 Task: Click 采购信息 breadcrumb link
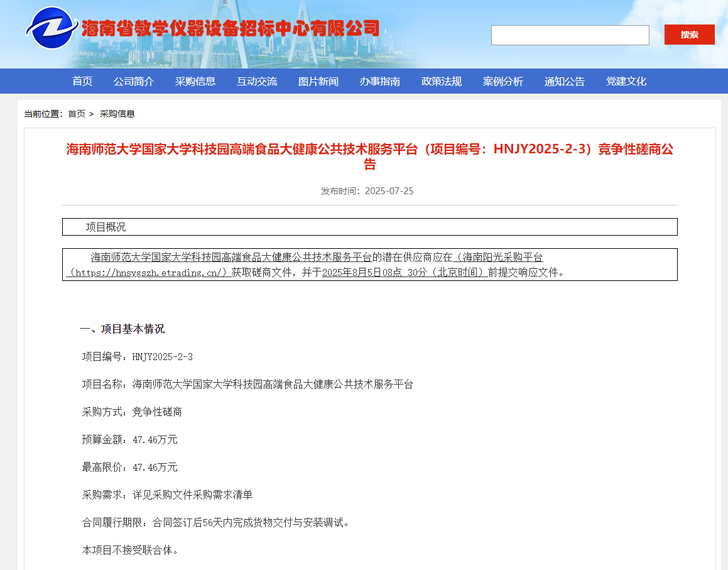click(117, 114)
